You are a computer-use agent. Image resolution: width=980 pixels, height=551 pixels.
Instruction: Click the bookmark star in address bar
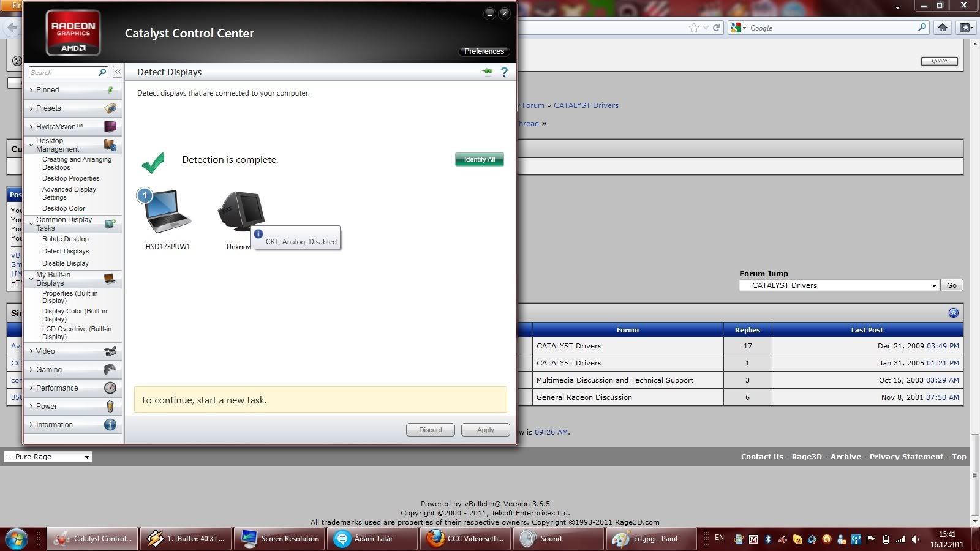693,28
